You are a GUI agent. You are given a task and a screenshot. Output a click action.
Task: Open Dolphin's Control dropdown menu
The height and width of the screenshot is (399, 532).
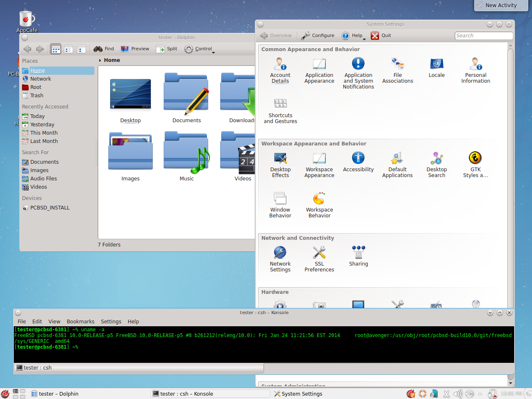click(x=199, y=49)
